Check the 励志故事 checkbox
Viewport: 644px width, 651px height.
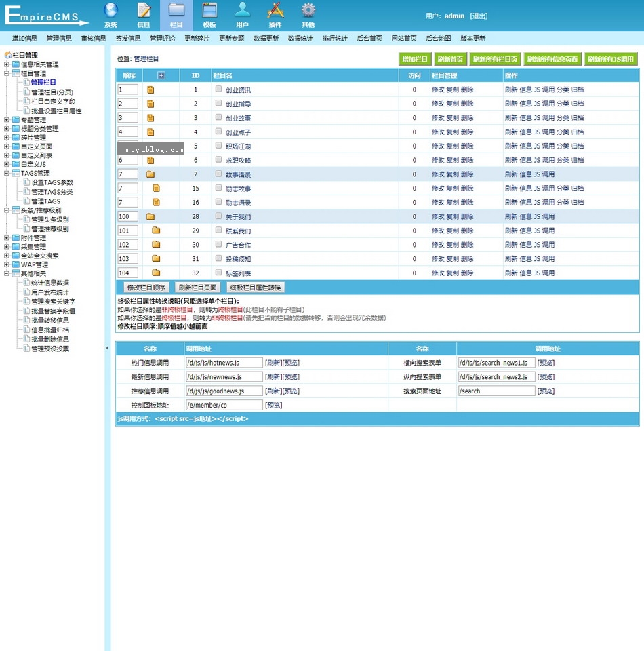(218, 188)
